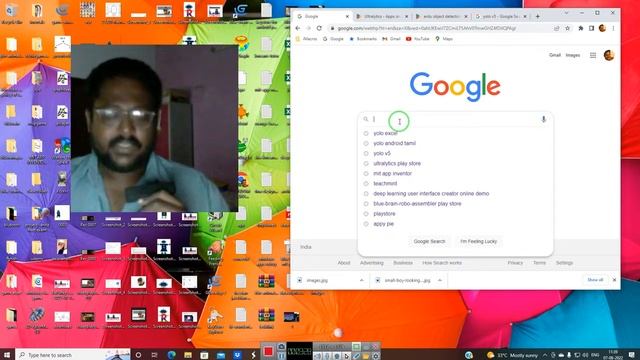Click the Google Search button

(x=429, y=241)
